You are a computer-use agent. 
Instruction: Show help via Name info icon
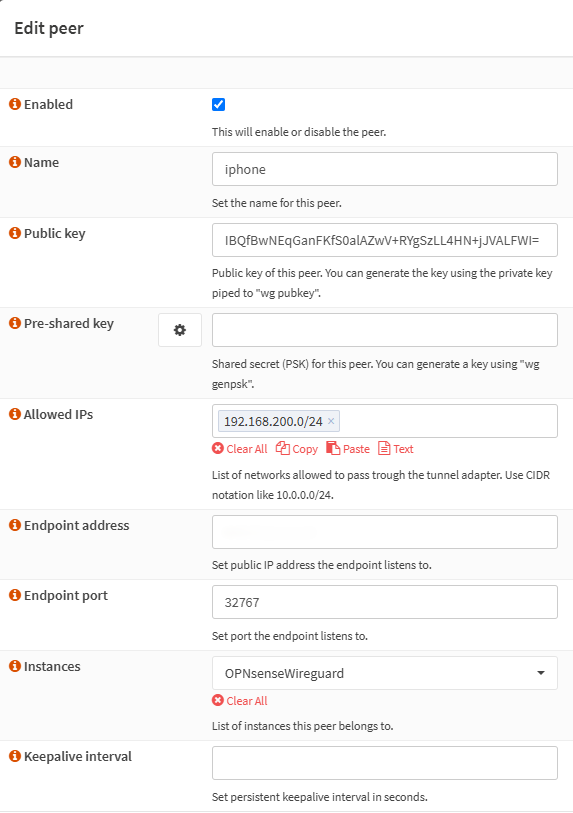[x=15, y=162]
